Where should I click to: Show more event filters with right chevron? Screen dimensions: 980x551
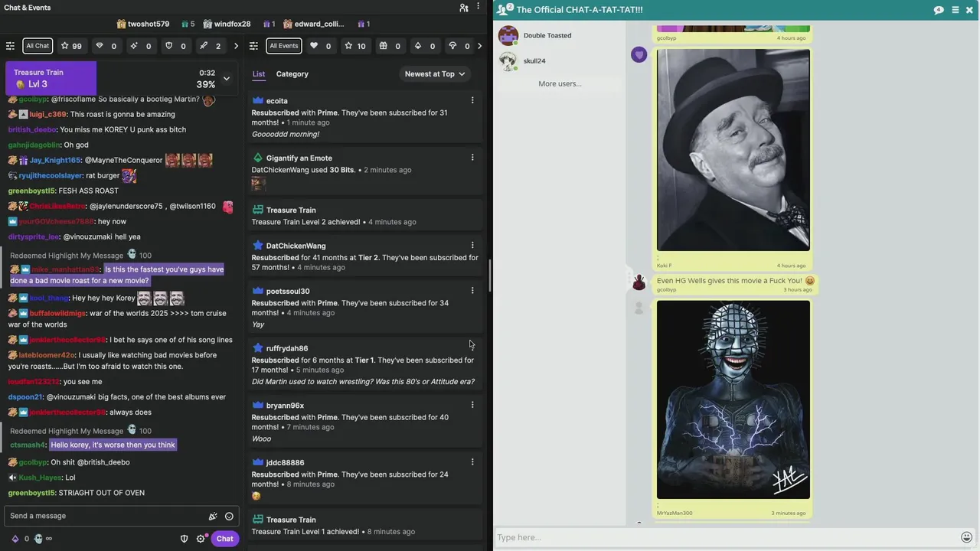(x=479, y=46)
